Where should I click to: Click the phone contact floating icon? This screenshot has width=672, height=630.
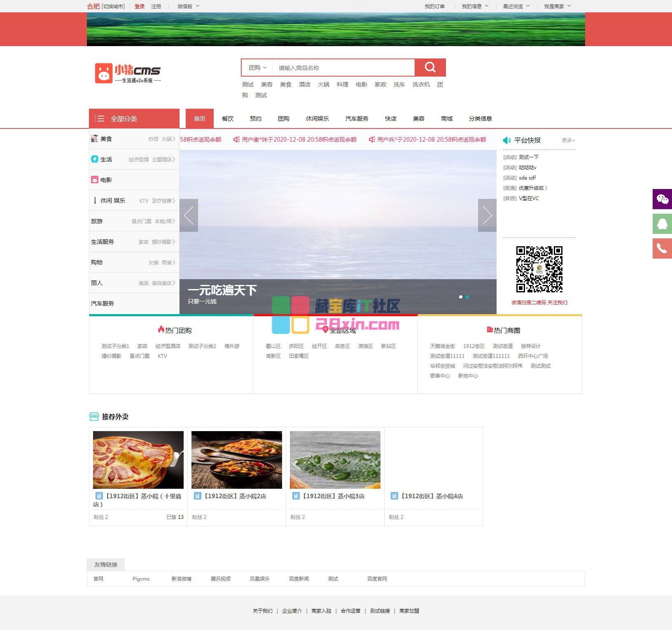point(662,249)
